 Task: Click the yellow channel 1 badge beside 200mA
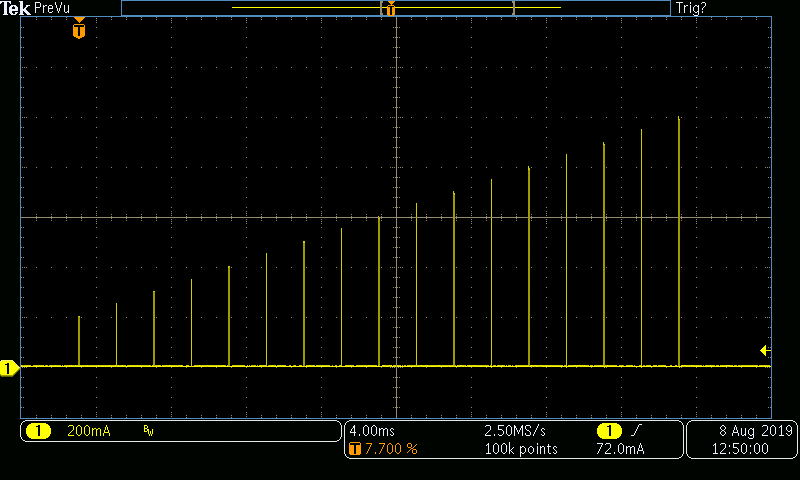[38, 431]
